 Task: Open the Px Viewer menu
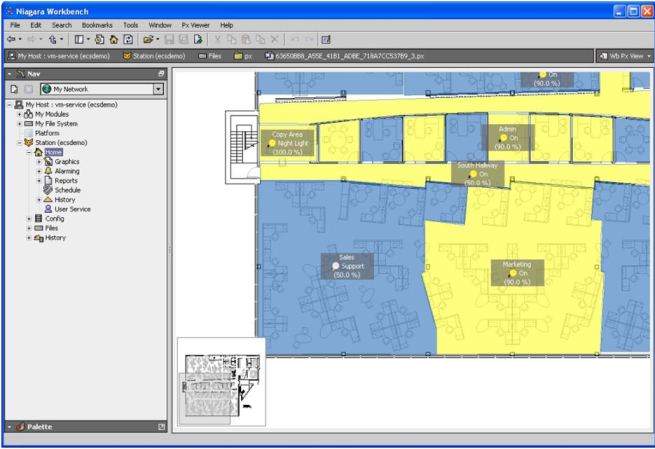click(195, 25)
